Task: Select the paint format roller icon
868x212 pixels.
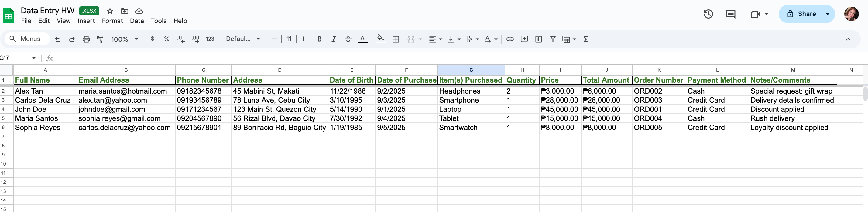Action: click(100, 39)
